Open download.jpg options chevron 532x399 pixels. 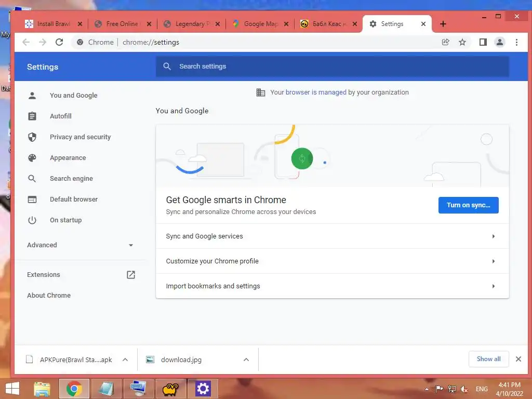[246, 360]
